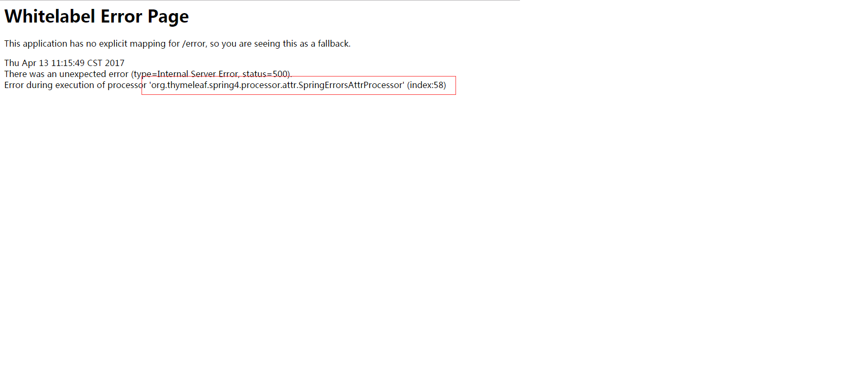Click the Whitelabel Error Page heading
Screen dimensions: 868x370
click(x=96, y=16)
